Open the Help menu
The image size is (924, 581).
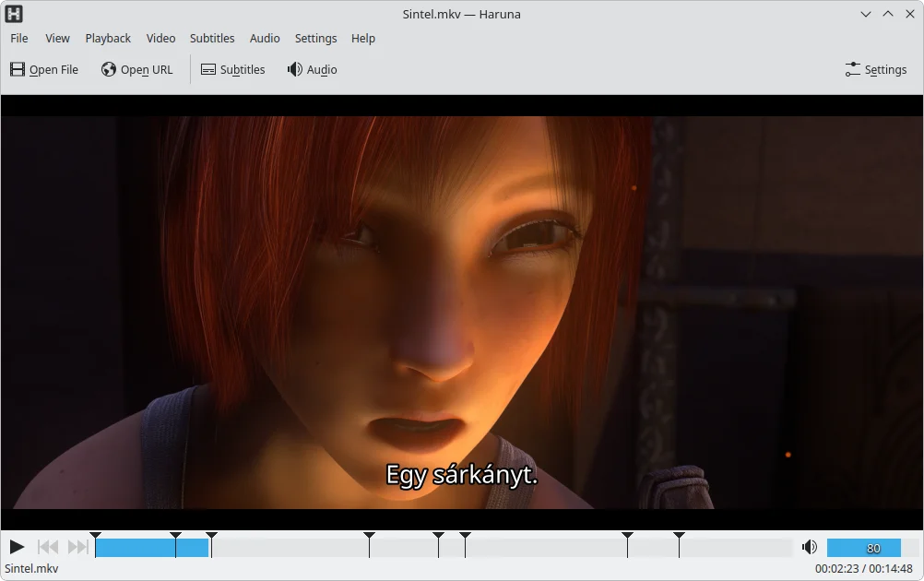(363, 39)
